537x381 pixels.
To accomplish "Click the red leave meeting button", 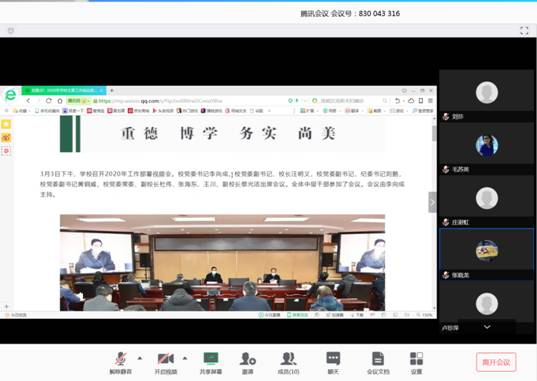I will pyautogui.click(x=496, y=362).
